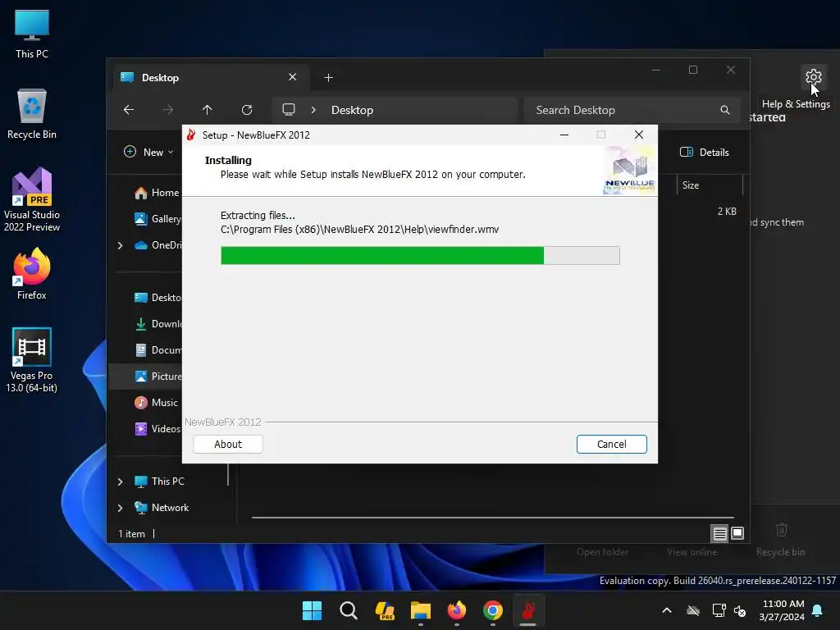Image resolution: width=840 pixels, height=630 pixels.
Task: Close the NewBlueFX Setup window
Action: pos(638,135)
